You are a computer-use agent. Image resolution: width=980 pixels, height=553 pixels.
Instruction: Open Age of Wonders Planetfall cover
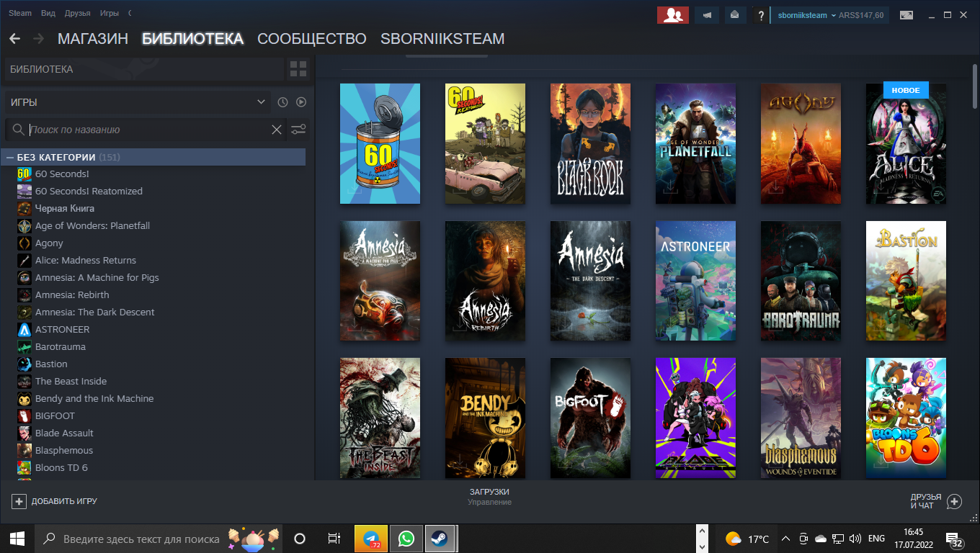pos(695,143)
